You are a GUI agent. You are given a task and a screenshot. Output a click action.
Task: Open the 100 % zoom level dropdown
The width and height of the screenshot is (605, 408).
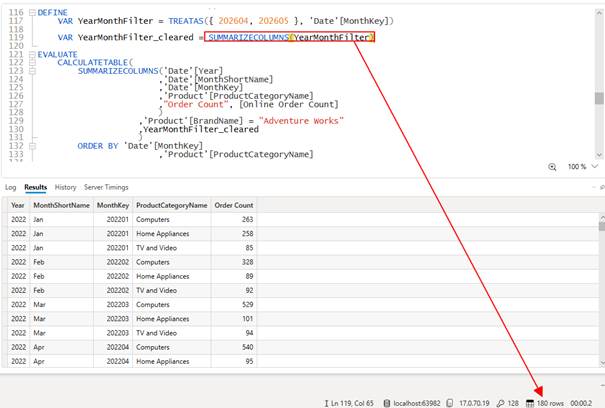(x=595, y=166)
